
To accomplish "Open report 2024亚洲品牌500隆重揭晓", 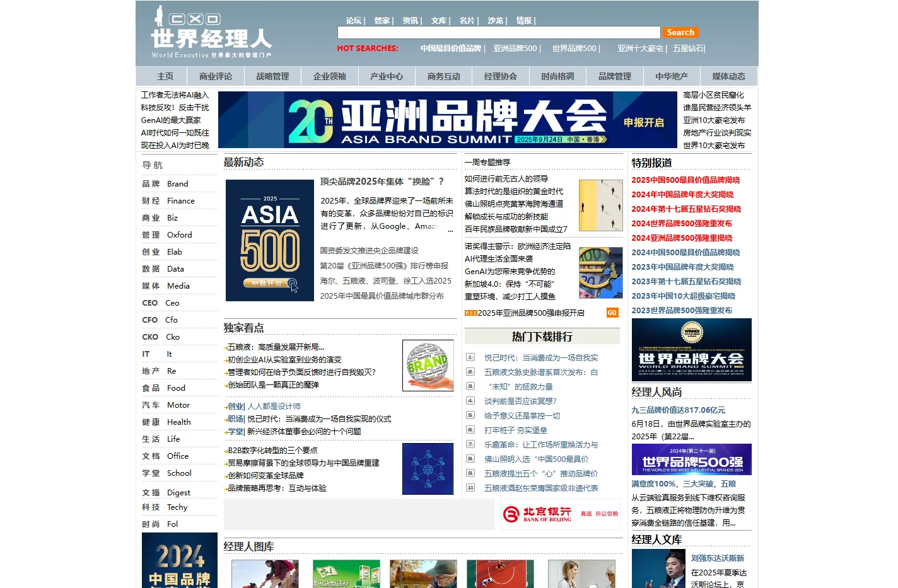I will tap(682, 238).
